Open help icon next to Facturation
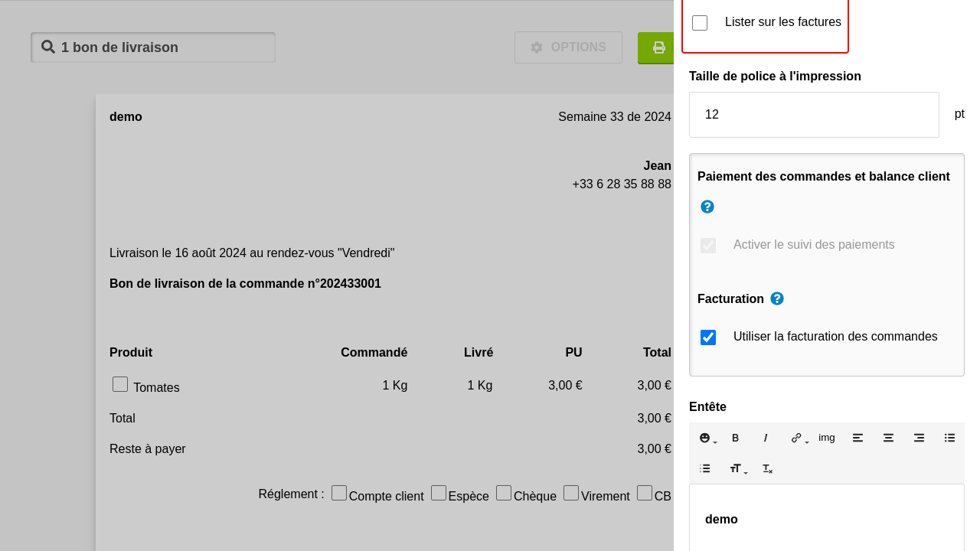The width and height of the screenshot is (980, 551). [x=777, y=298]
